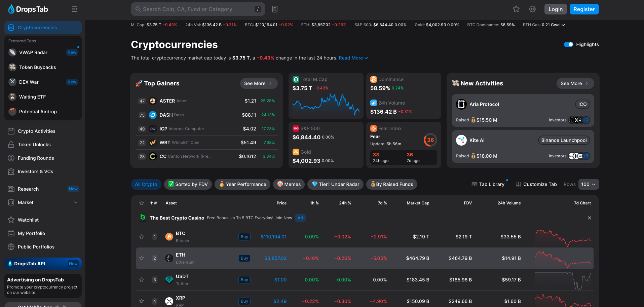Click the Funding Rounds dollar icon
The width and height of the screenshot is (644, 307).
click(11, 158)
